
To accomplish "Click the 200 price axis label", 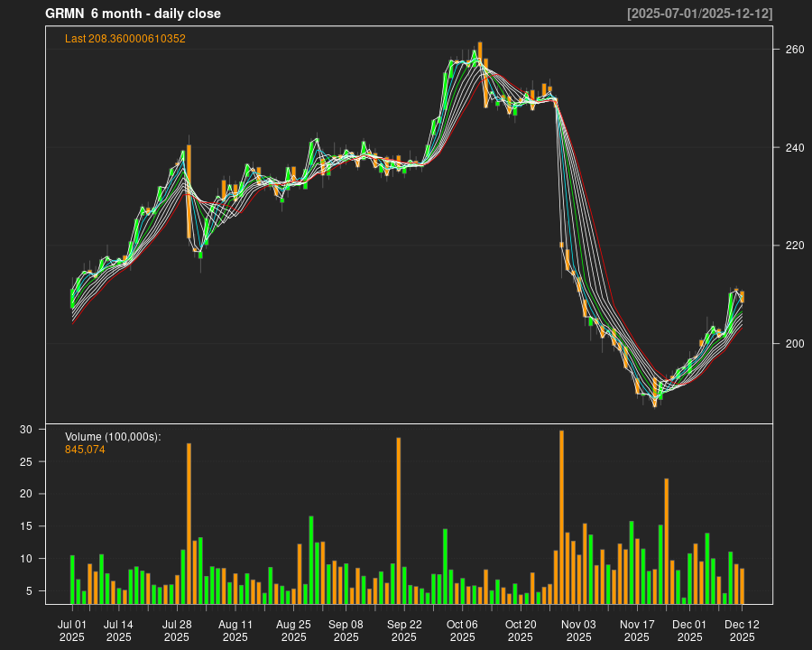I will 794,344.
